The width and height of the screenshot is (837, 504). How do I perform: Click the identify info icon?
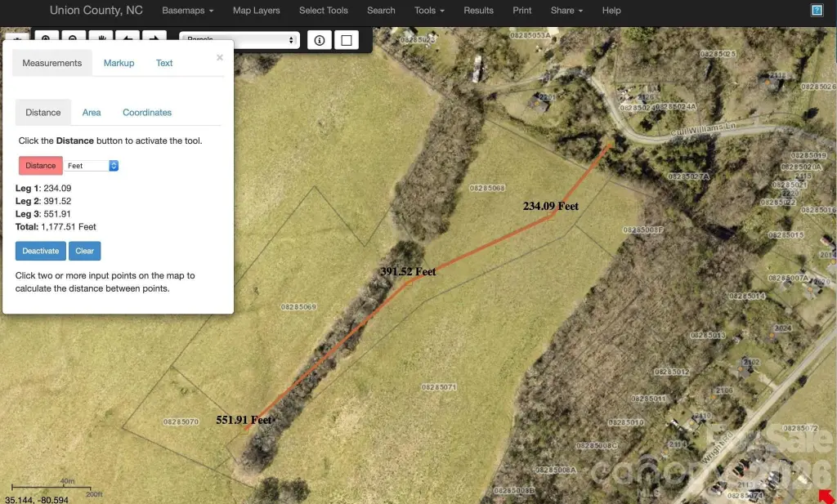[320, 40]
